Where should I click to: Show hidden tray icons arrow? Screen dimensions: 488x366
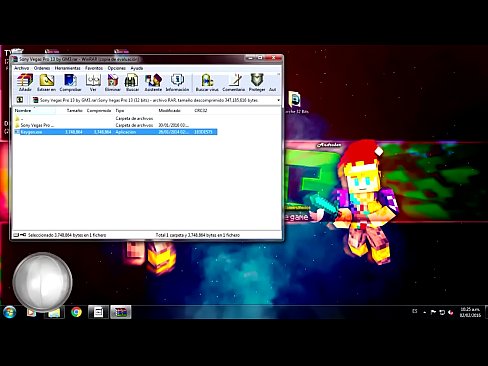pyautogui.click(x=424, y=312)
